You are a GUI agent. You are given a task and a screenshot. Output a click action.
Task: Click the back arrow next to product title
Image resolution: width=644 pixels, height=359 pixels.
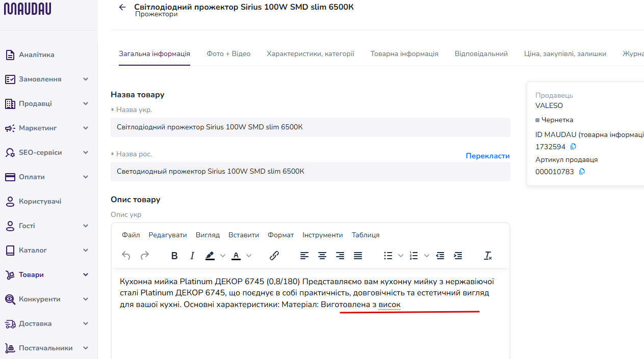point(122,7)
